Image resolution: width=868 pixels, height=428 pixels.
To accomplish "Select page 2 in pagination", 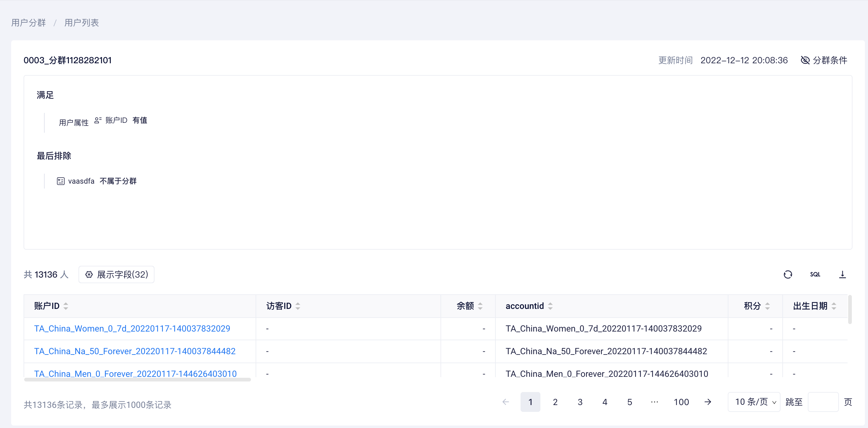I will 555,402.
